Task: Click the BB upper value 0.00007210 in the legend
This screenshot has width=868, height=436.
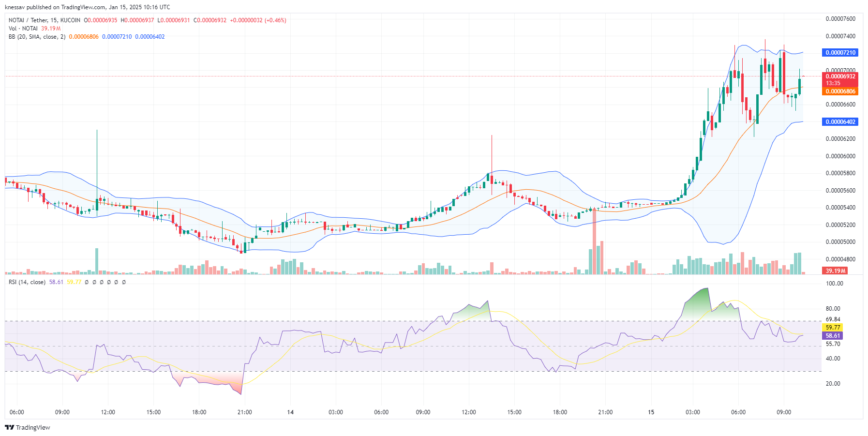Action: (x=117, y=37)
